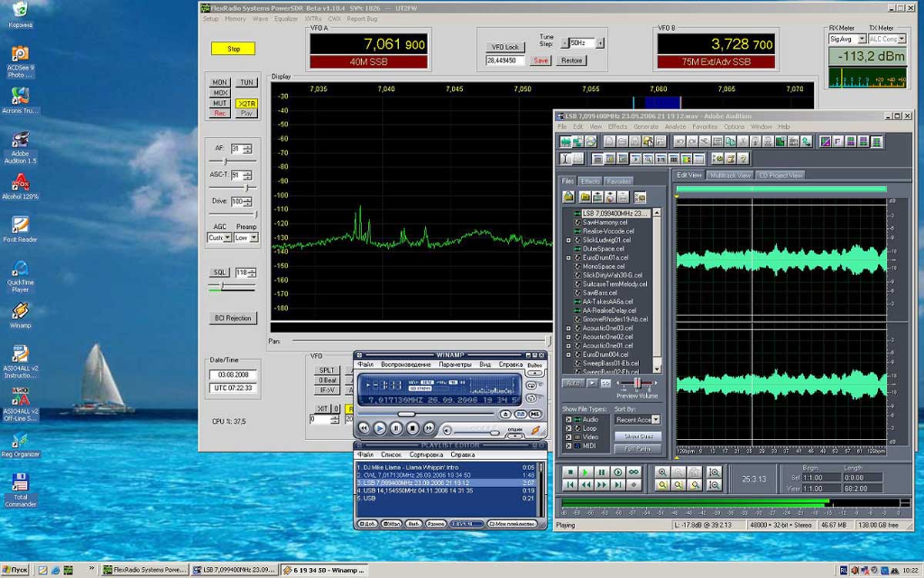Click the BCI Rejection button
The width and height of the screenshot is (924, 578).
point(233,318)
